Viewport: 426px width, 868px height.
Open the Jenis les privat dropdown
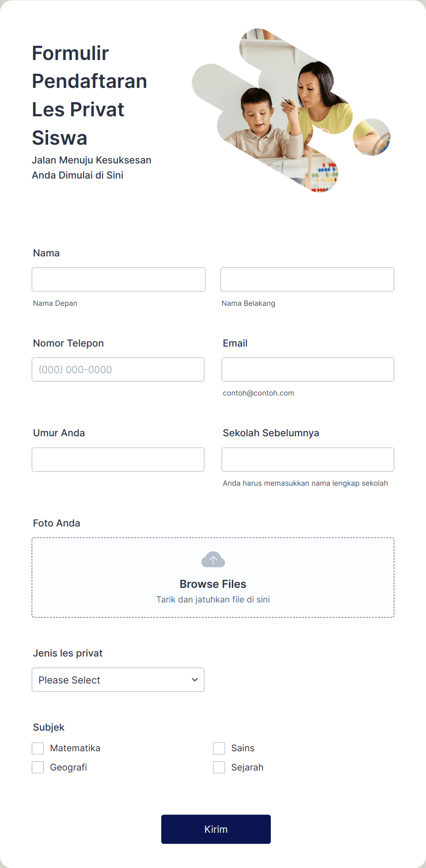point(118,680)
